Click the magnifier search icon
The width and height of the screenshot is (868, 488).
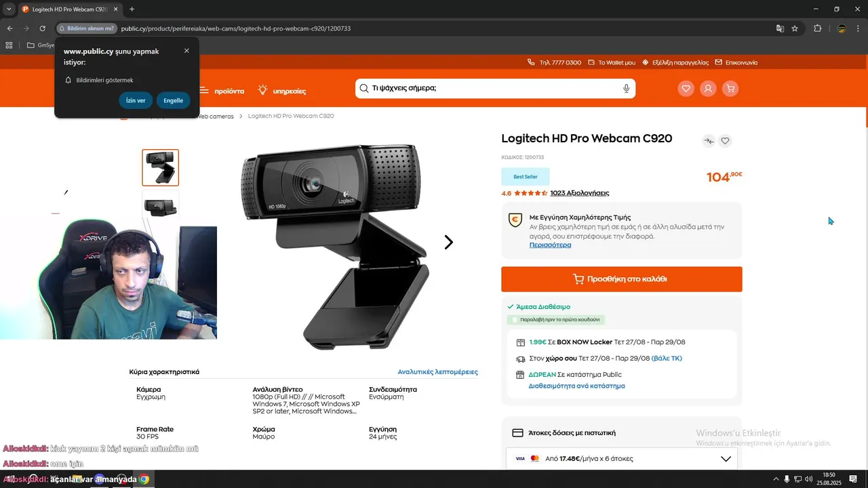tap(364, 88)
